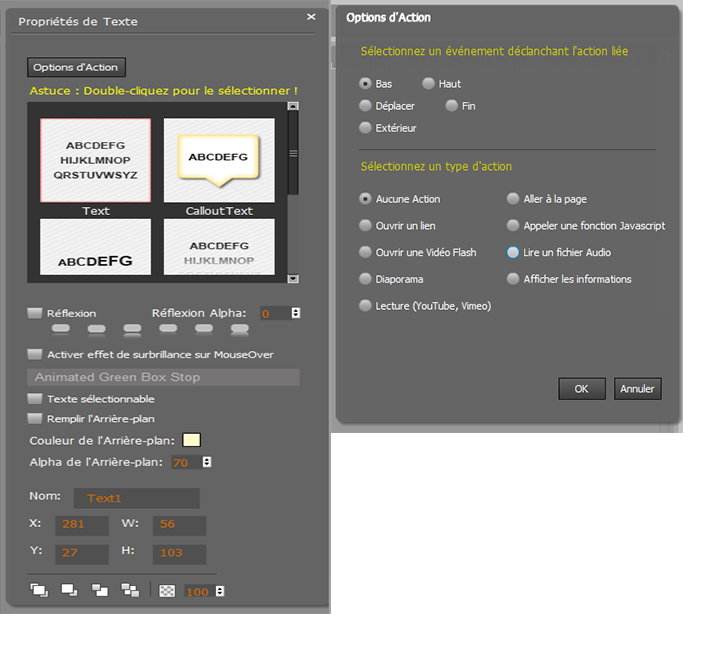Select the Bas event radio button
The height and width of the screenshot is (650, 714).
(x=365, y=83)
